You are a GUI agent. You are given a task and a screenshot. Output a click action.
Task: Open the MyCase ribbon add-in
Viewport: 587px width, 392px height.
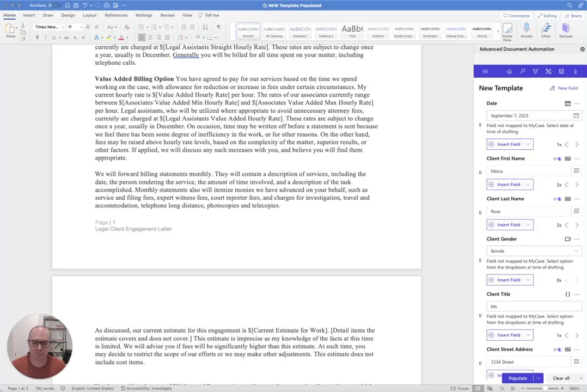(566, 30)
